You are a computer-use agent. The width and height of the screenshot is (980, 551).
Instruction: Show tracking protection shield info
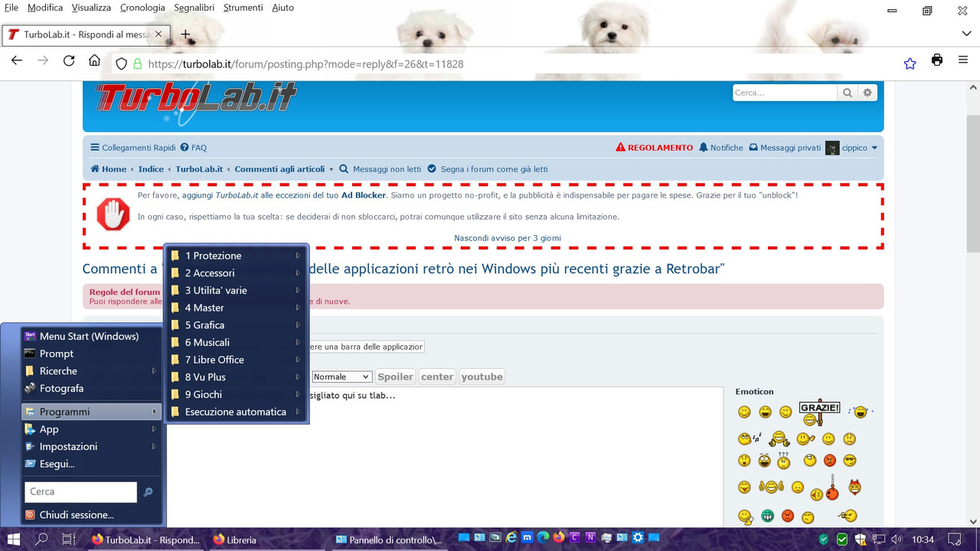pos(121,64)
